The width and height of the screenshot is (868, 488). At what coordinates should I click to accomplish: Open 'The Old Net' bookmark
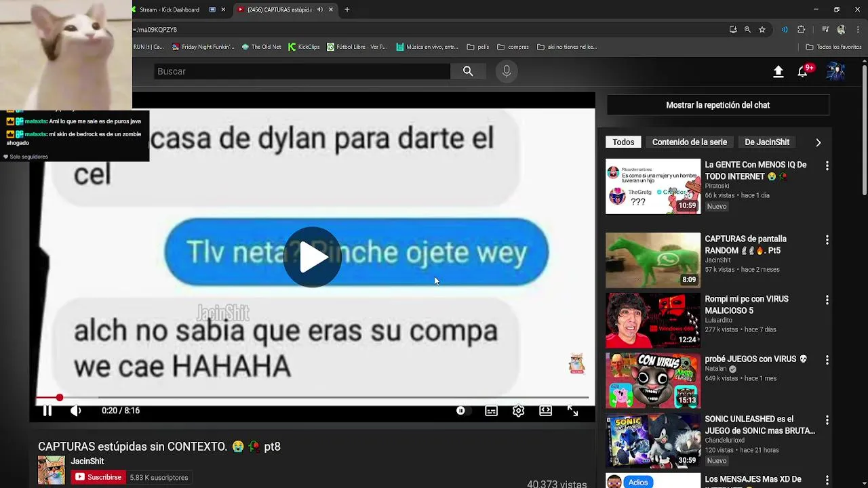click(260, 47)
